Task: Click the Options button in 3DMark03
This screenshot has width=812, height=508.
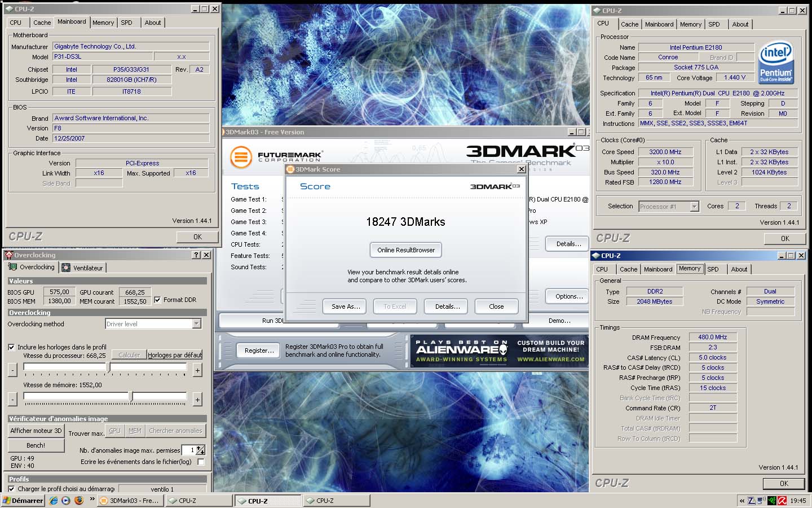Action: coord(568,296)
